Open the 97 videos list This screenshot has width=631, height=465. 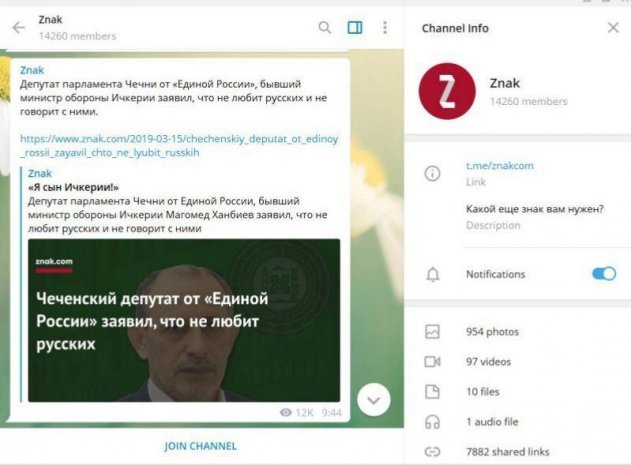coord(488,362)
